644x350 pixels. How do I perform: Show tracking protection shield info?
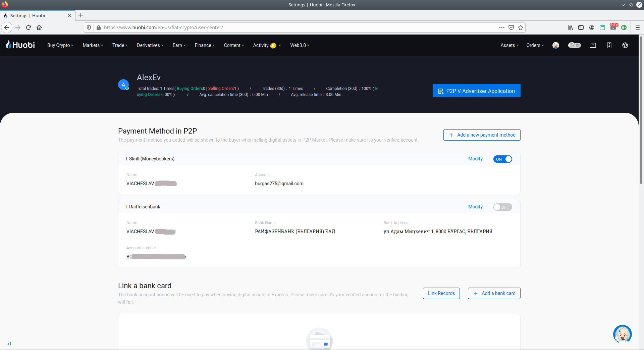(89, 28)
